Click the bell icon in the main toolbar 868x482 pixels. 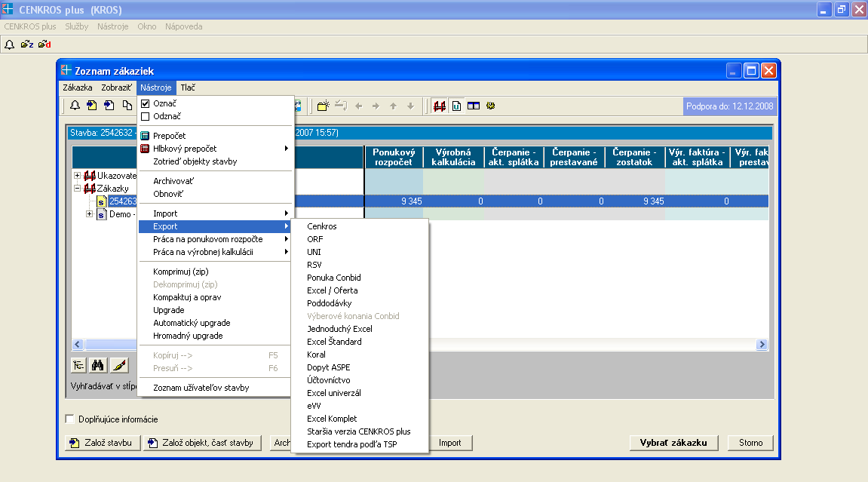pos(9,45)
